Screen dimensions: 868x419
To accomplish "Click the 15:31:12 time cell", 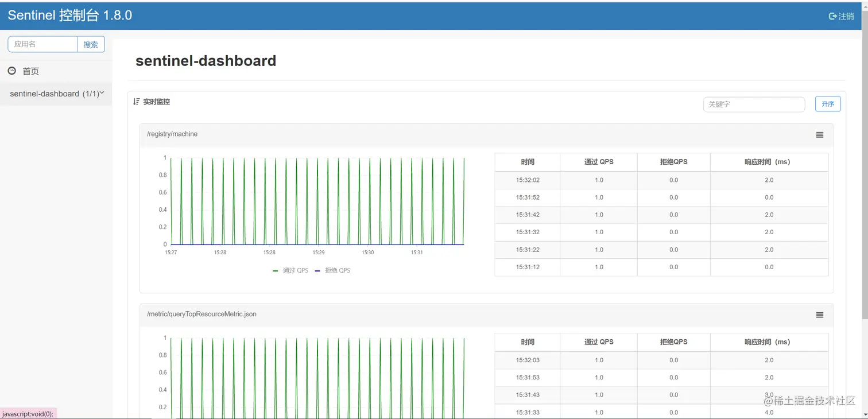I will [x=528, y=267].
